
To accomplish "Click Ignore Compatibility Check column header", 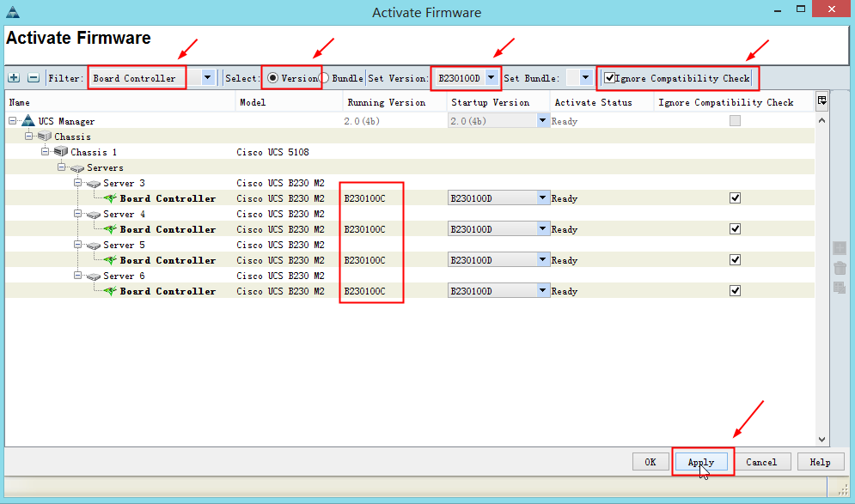I will 733,102.
